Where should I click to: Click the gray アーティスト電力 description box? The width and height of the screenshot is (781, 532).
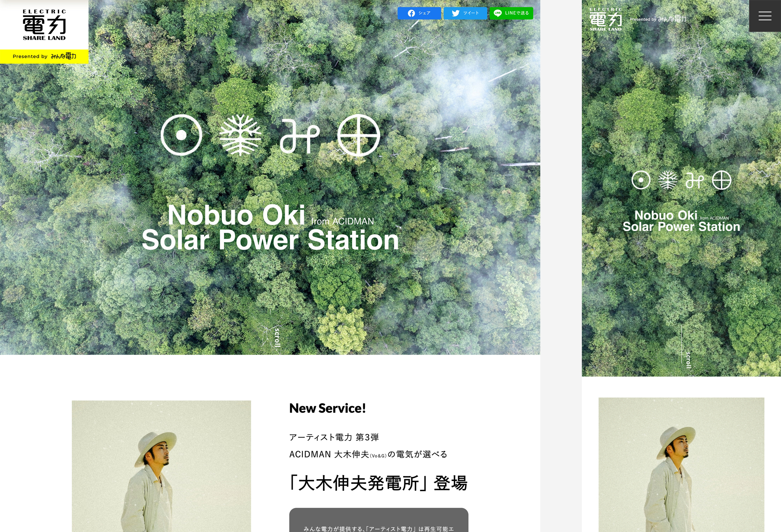pyautogui.click(x=379, y=520)
